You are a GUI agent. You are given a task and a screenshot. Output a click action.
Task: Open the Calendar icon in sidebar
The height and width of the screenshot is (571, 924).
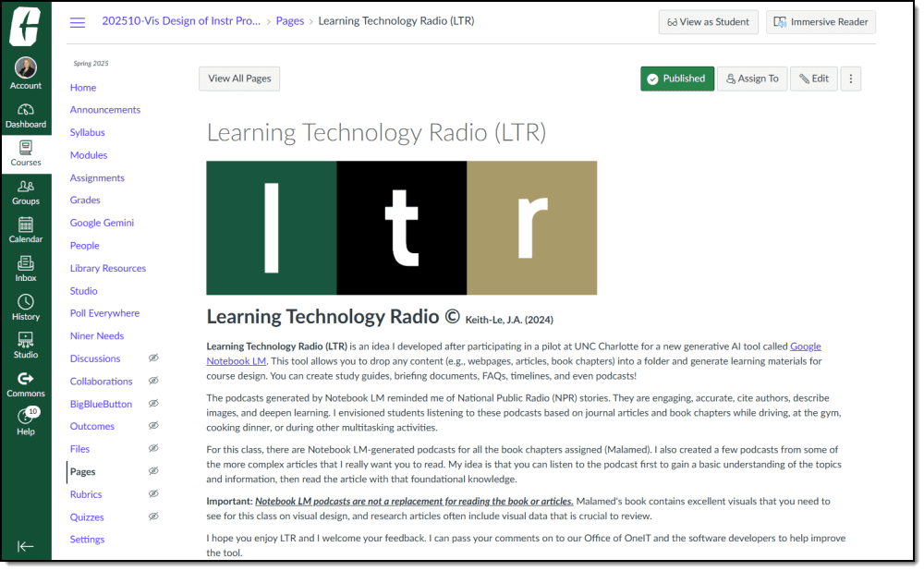point(26,225)
